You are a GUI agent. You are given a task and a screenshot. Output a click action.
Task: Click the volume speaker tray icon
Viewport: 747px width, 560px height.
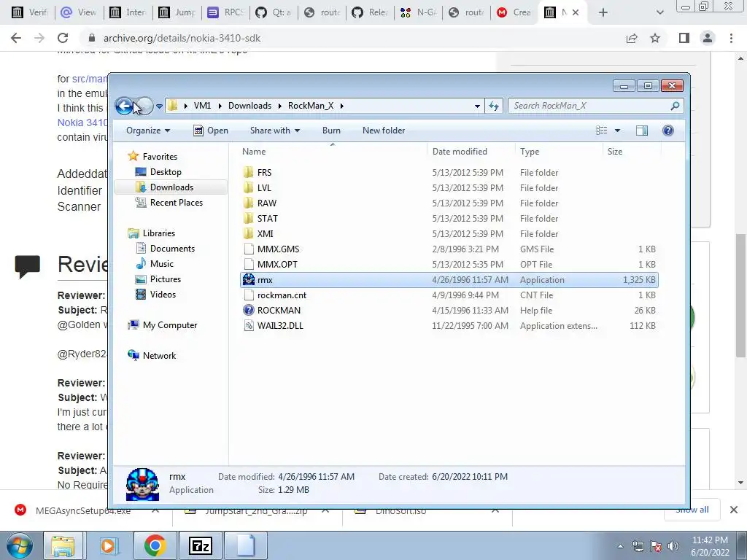(673, 546)
